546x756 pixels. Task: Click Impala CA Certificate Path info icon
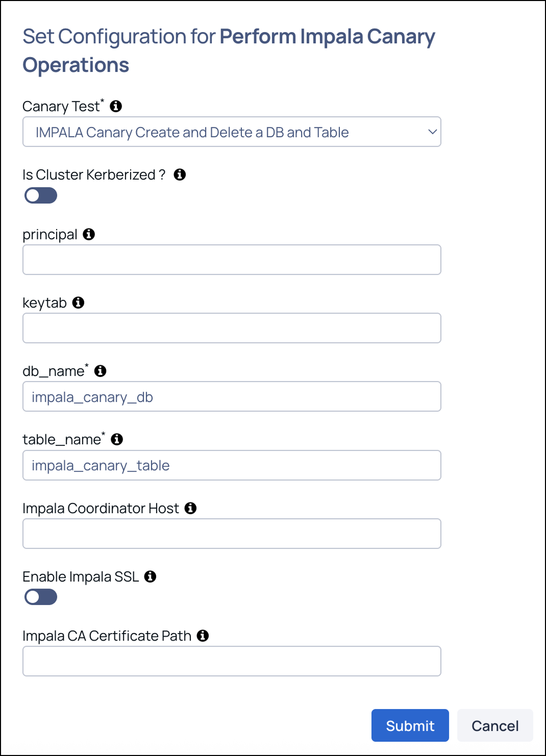203,636
